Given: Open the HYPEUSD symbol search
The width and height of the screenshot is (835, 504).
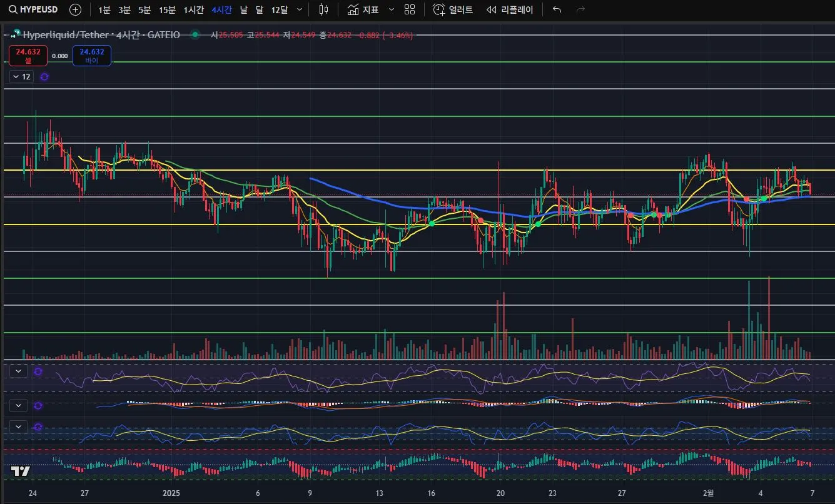Looking at the screenshot, I should (x=34, y=9).
